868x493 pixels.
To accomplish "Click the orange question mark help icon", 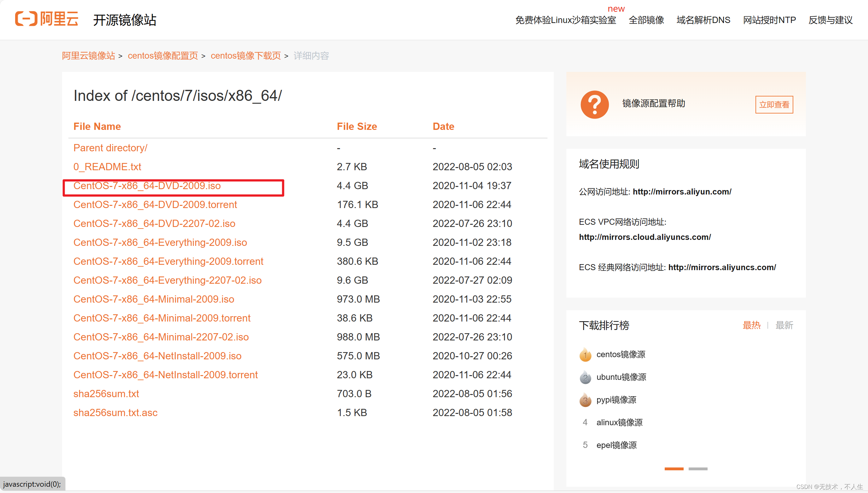I will coord(594,104).
